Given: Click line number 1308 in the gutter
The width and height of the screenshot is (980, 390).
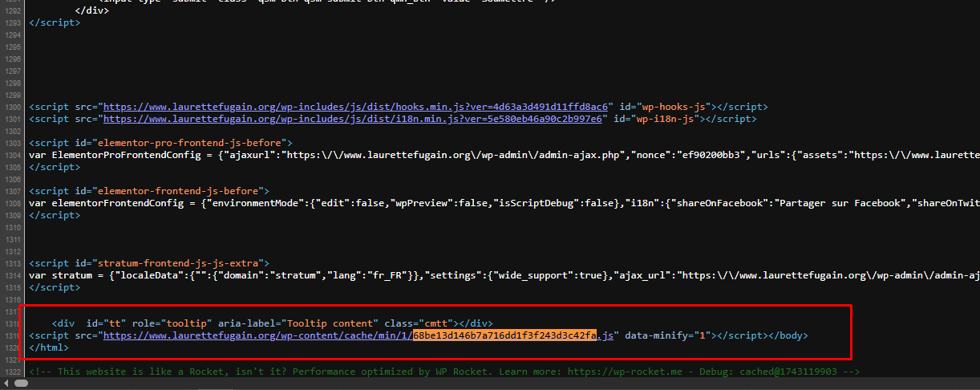Looking at the screenshot, I should pos(12,203).
